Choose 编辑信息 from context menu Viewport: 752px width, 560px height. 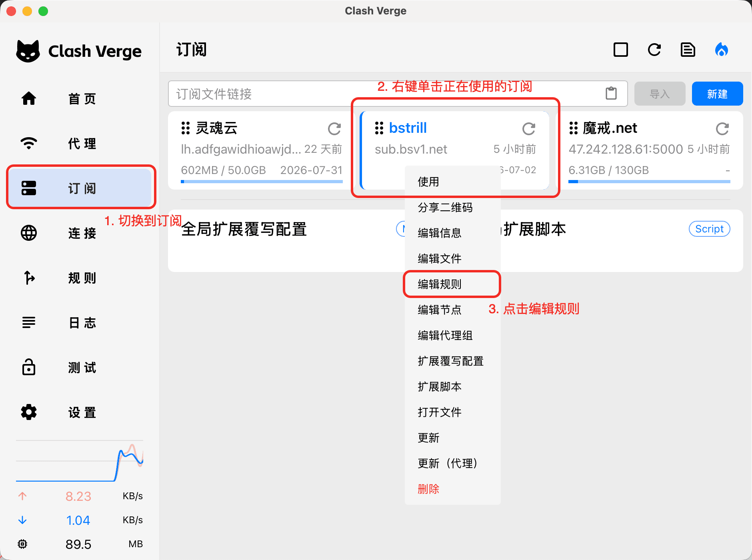tap(453, 233)
